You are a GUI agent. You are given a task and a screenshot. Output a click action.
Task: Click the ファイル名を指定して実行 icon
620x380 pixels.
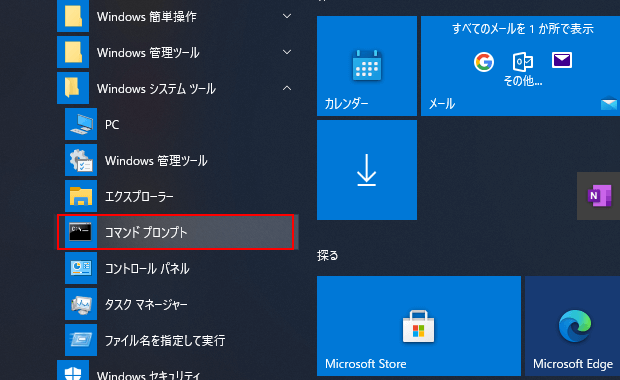pos(81,340)
